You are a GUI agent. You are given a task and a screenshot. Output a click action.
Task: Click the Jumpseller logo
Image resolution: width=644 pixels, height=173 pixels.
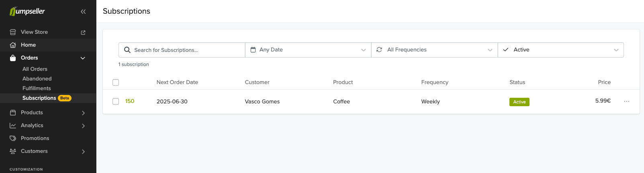coord(27,11)
